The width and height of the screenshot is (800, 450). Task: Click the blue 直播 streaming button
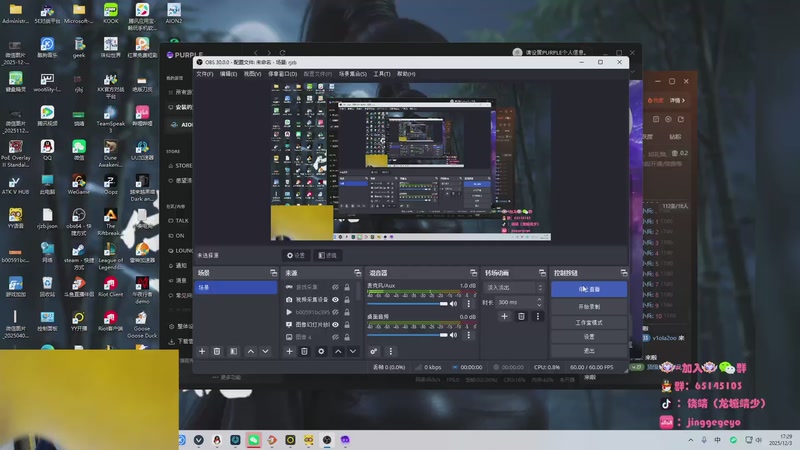click(x=589, y=289)
